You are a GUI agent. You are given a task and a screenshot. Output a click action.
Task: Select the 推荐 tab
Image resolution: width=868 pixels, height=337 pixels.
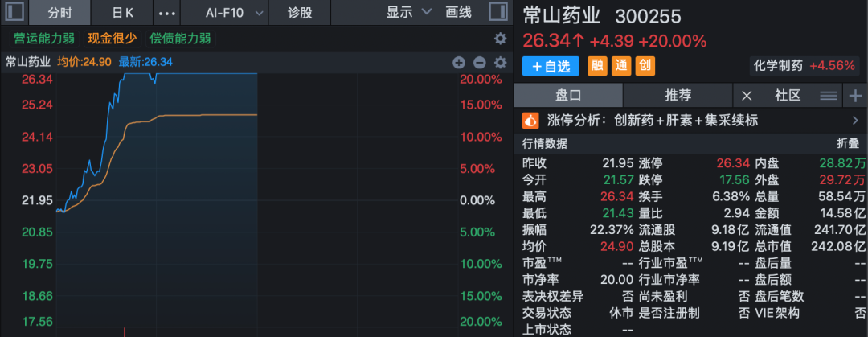[678, 96]
